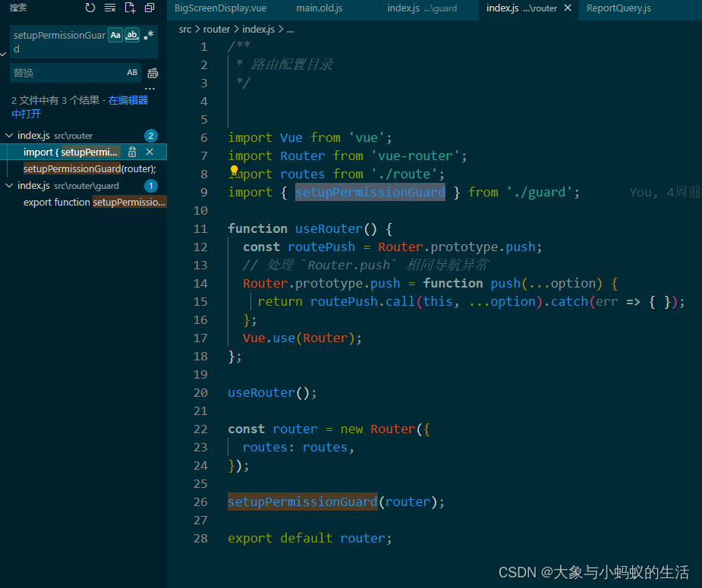Click highlighted setupPermissionGuard on line 9
The width and height of the screenshot is (702, 588).
[x=370, y=193]
